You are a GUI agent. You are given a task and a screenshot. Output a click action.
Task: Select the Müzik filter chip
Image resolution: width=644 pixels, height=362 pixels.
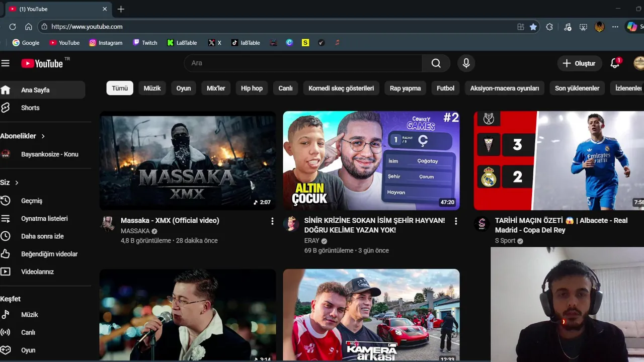[152, 88]
